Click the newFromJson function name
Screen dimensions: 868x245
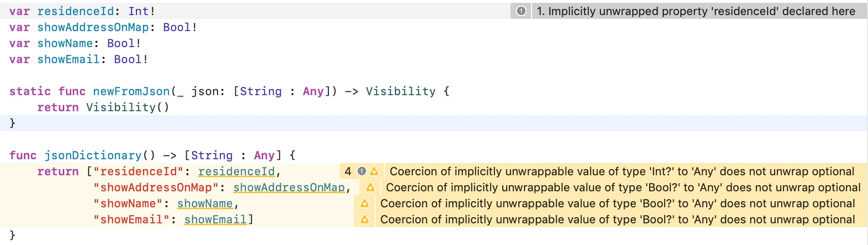click(131, 91)
